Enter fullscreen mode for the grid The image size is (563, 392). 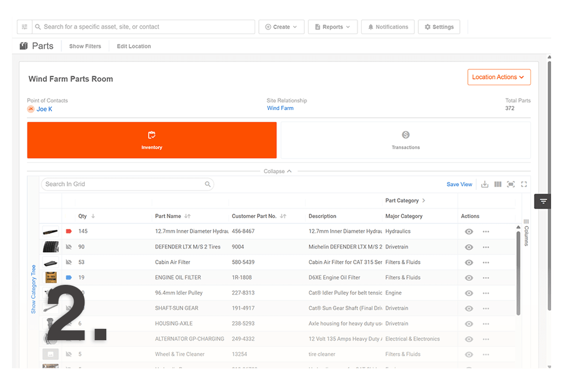pyautogui.click(x=524, y=184)
